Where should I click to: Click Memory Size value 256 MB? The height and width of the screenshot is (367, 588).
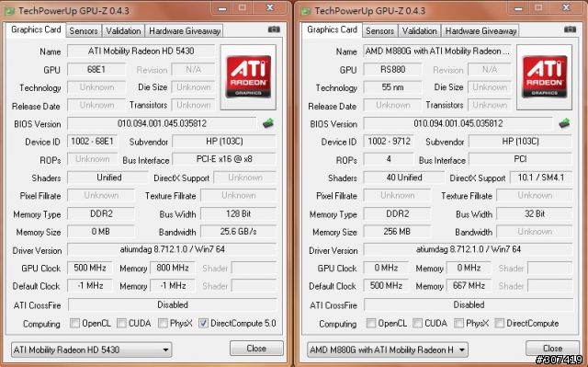pos(397,232)
